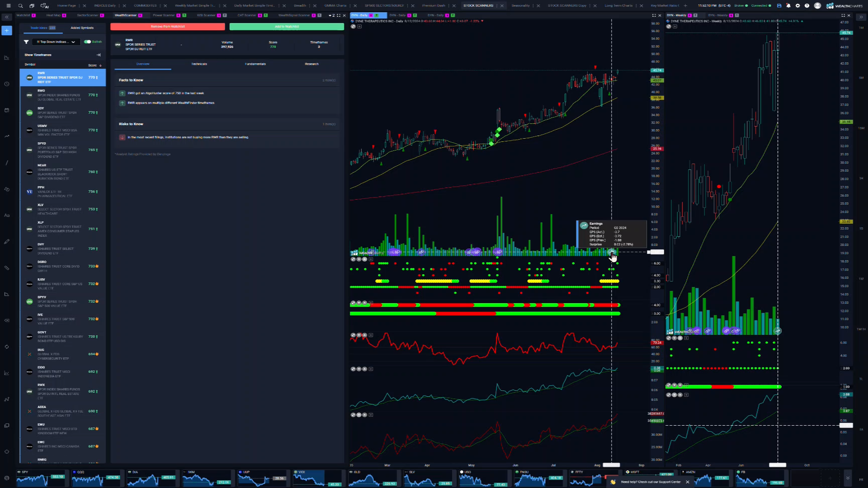Open the user profile avatar
The height and width of the screenshot is (488, 868).
tap(817, 6)
